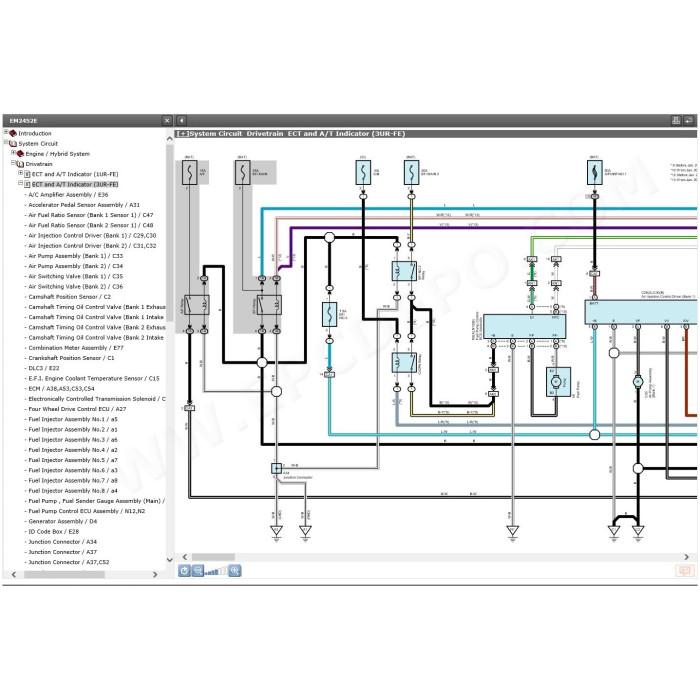The height and width of the screenshot is (700, 700).
Task: Click the book icon beside Engine / Hybrid System
Action: (x=20, y=154)
